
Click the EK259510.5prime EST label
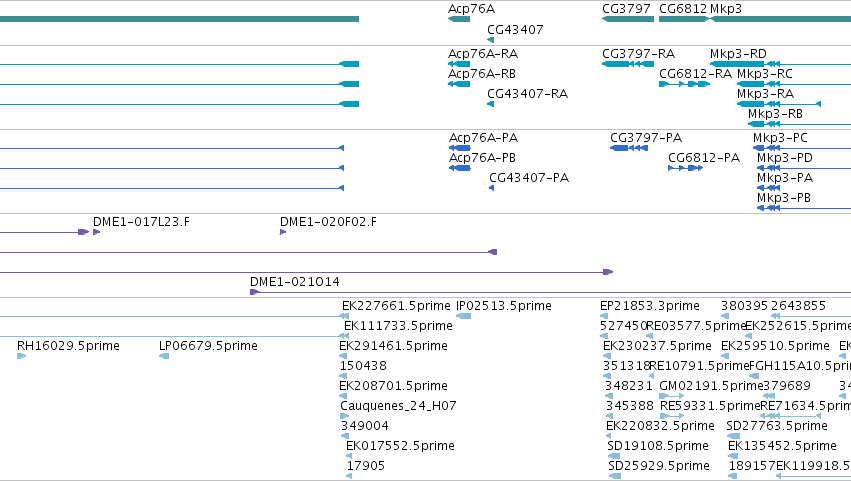(775, 346)
